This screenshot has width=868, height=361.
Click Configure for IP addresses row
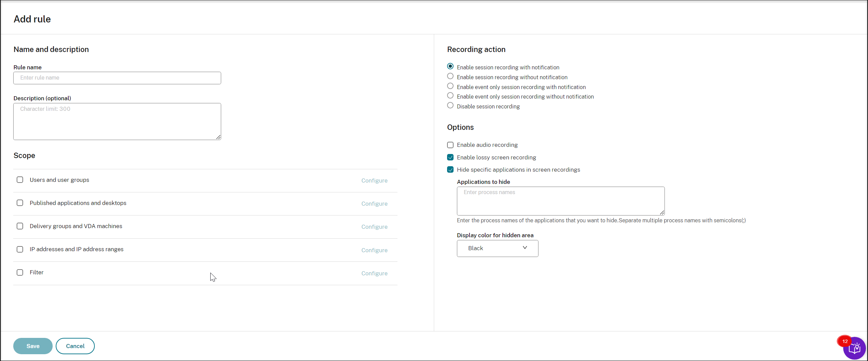click(374, 251)
